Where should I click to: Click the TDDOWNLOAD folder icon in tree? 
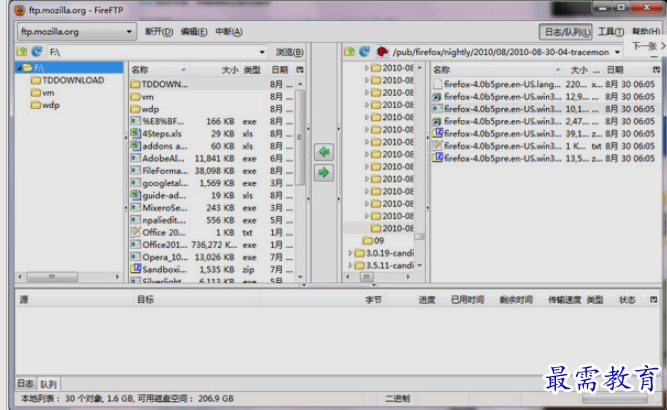(x=36, y=80)
